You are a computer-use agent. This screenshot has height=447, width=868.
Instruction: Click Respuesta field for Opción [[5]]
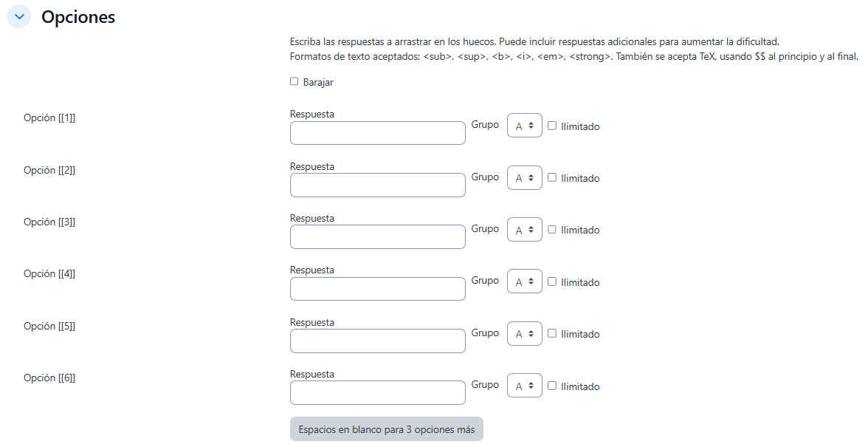click(377, 341)
